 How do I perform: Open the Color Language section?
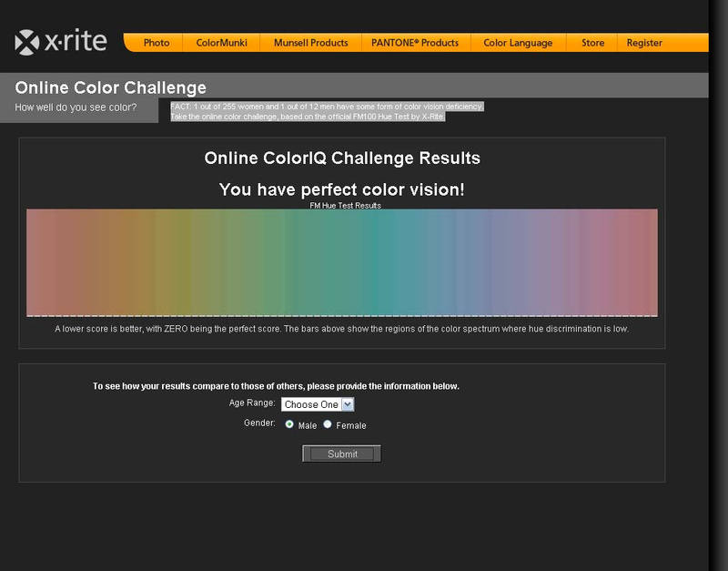pyautogui.click(x=518, y=43)
